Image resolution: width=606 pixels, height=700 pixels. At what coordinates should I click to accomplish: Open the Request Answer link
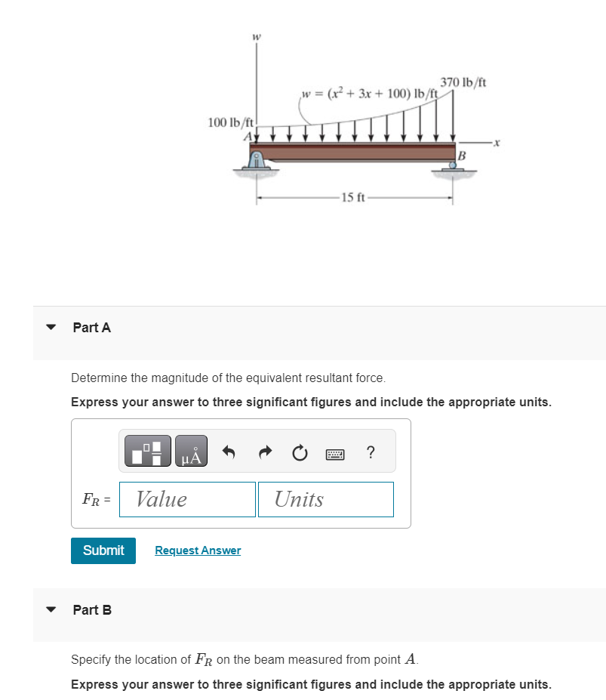click(x=197, y=550)
